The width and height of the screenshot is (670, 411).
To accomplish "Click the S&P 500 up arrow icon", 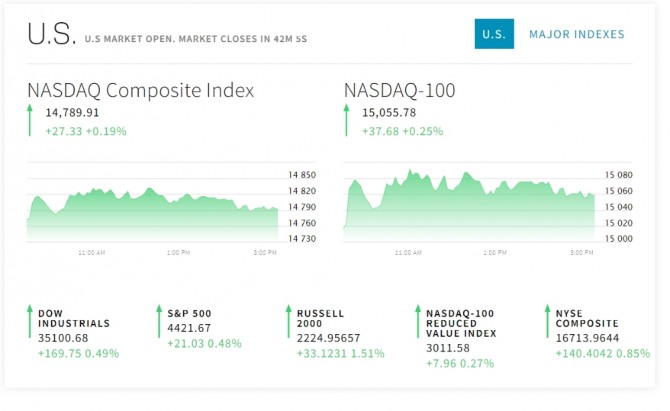I will pyautogui.click(x=158, y=323).
